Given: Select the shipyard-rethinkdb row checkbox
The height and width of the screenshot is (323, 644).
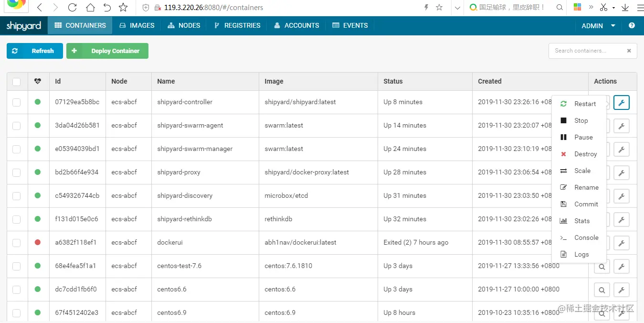Looking at the screenshot, I should 17,219.
